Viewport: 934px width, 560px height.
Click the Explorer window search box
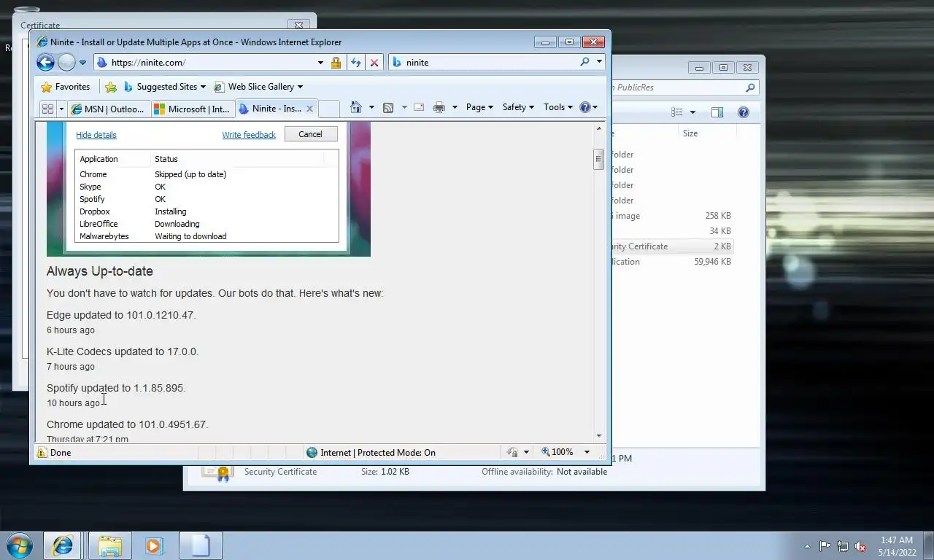point(684,87)
